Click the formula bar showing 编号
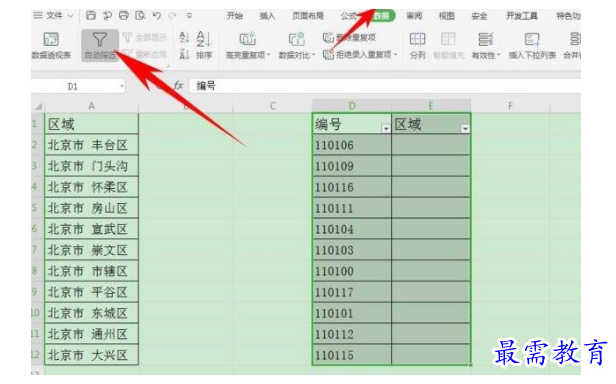This screenshot has width=616, height=384. pos(385,86)
